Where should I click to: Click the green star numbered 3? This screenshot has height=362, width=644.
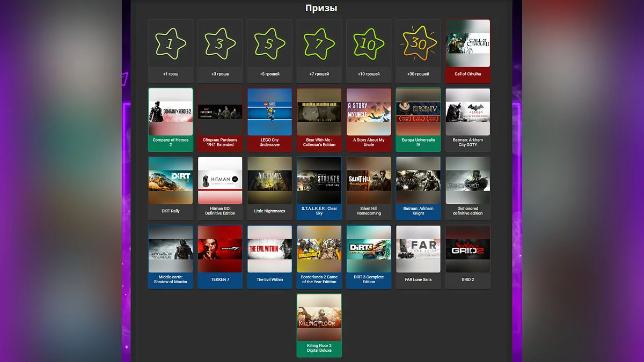pyautogui.click(x=219, y=43)
